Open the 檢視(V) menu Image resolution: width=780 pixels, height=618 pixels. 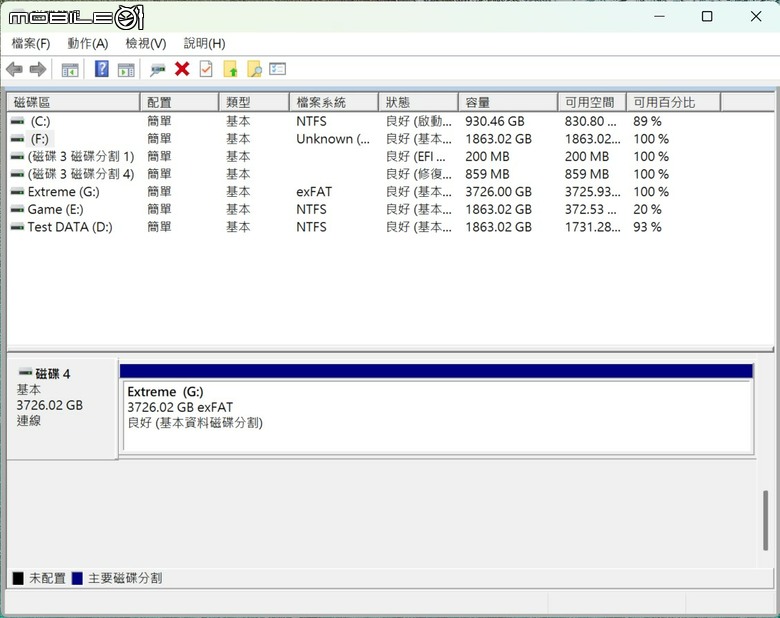146,44
